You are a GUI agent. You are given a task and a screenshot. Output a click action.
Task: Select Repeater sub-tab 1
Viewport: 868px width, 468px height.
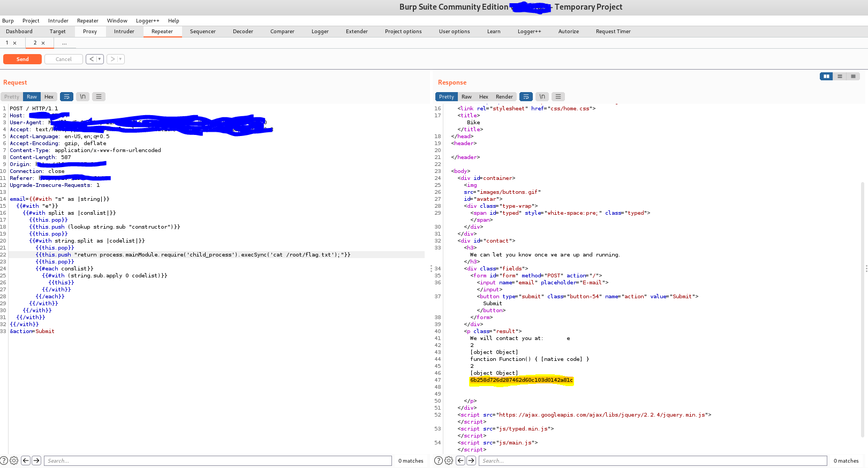coord(7,43)
